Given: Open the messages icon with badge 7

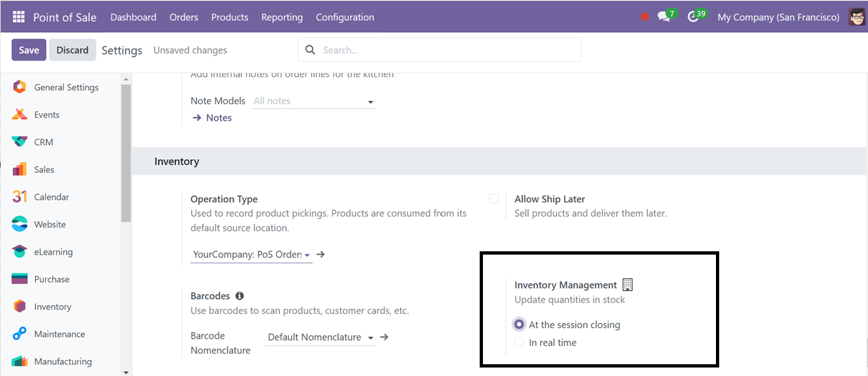Looking at the screenshot, I should point(666,16).
